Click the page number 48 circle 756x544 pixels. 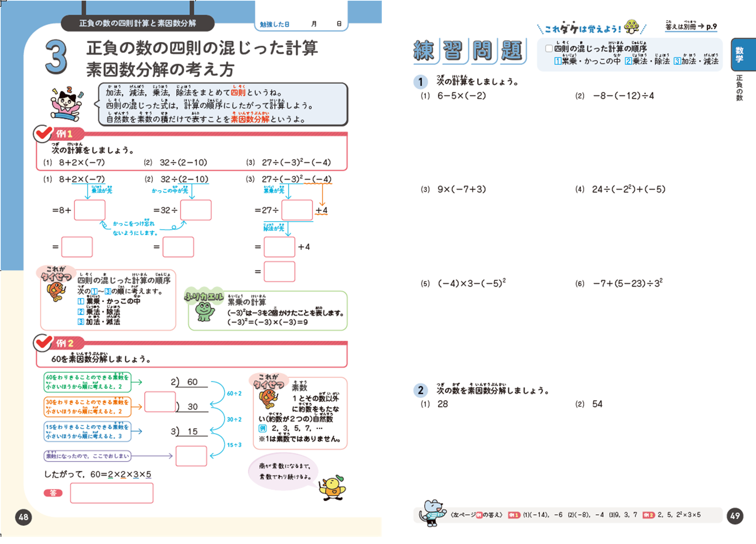(x=23, y=517)
